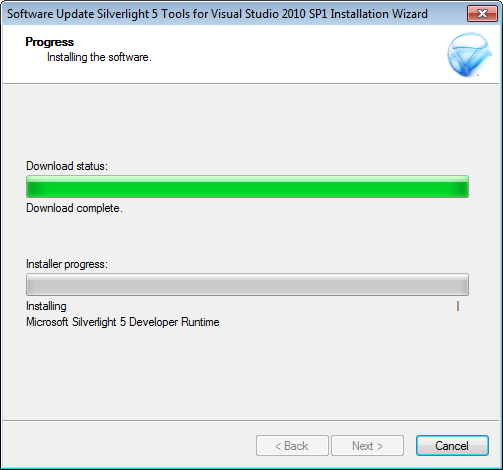The height and width of the screenshot is (470, 503).
Task: Click the "Installing" status word
Action: coord(46,306)
